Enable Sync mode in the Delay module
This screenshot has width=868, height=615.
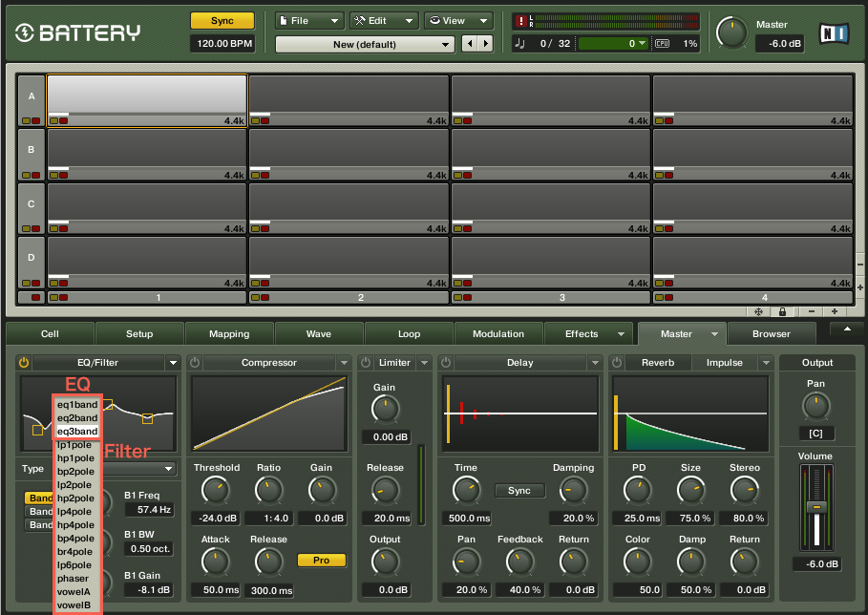point(519,490)
